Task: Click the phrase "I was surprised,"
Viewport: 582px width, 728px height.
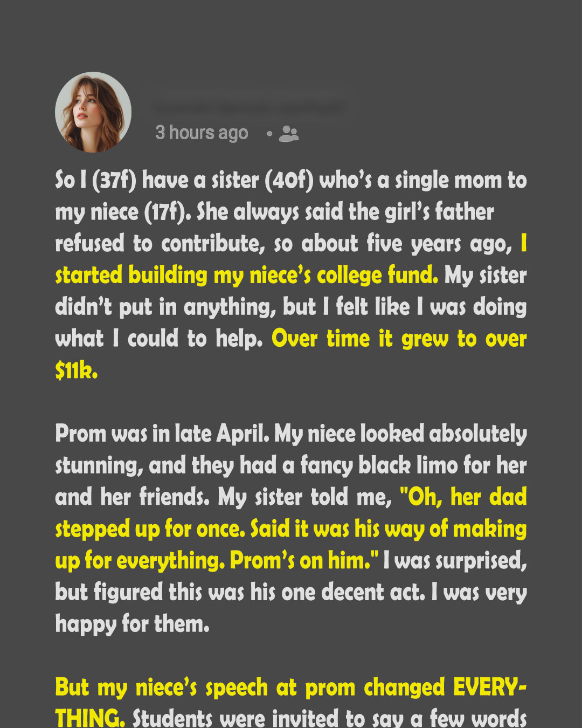Action: click(x=455, y=561)
